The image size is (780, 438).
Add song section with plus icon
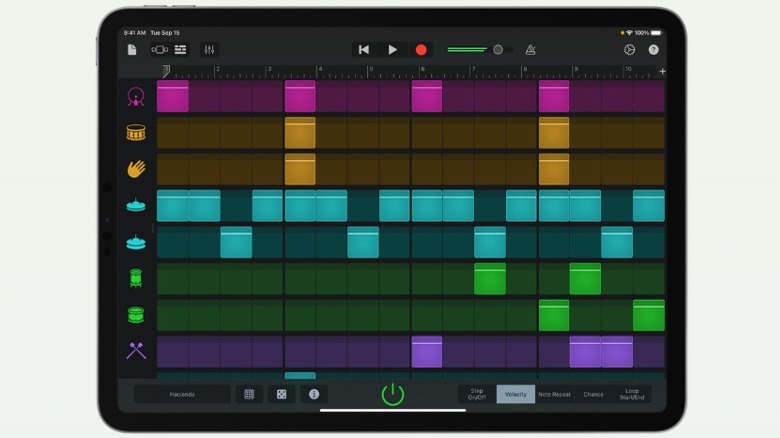coord(662,72)
